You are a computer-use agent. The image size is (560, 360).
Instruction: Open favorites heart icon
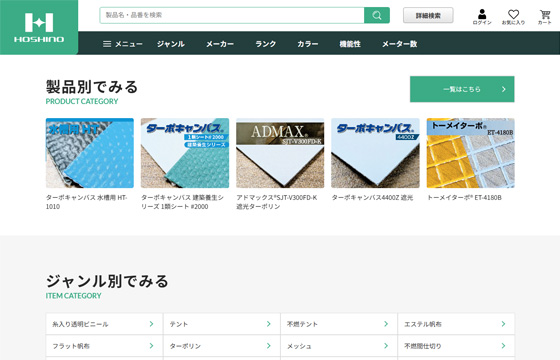(x=513, y=17)
